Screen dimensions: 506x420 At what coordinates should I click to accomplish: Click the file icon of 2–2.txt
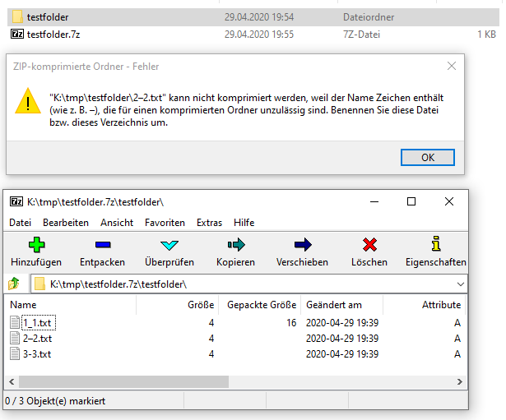click(x=15, y=338)
